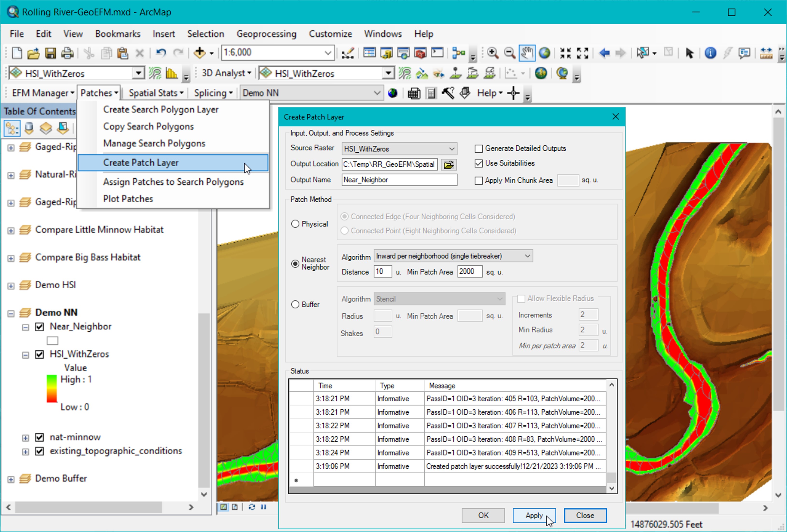Browse for output location folder icon
The width and height of the screenshot is (787, 532).
tap(449, 164)
